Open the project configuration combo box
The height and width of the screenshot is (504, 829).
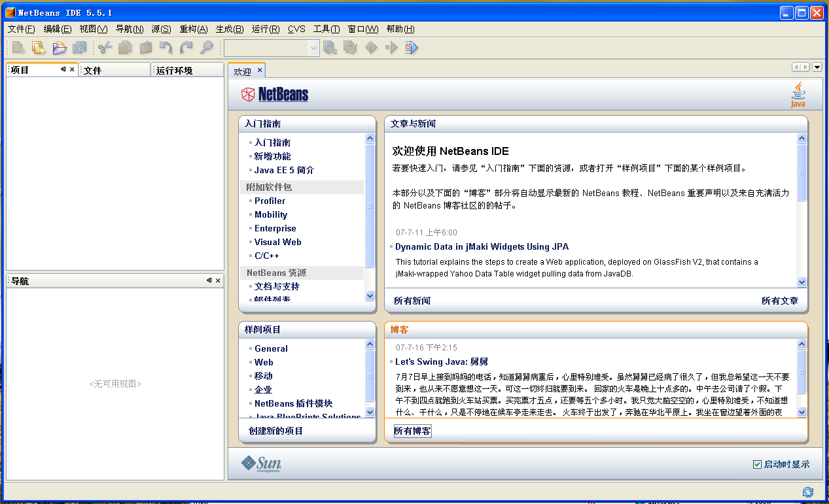272,48
